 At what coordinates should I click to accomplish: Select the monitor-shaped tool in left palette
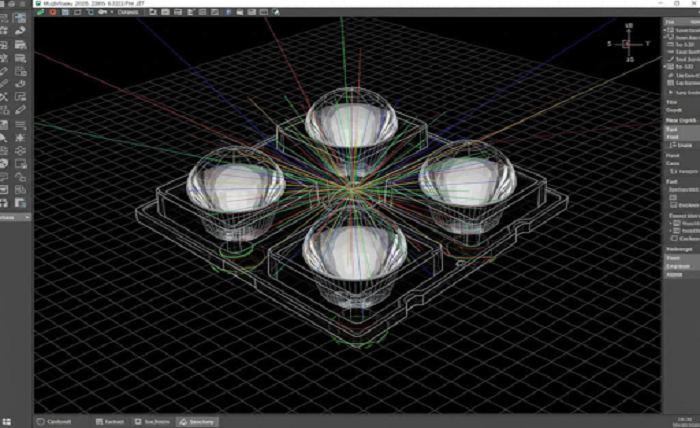[x=20, y=164]
